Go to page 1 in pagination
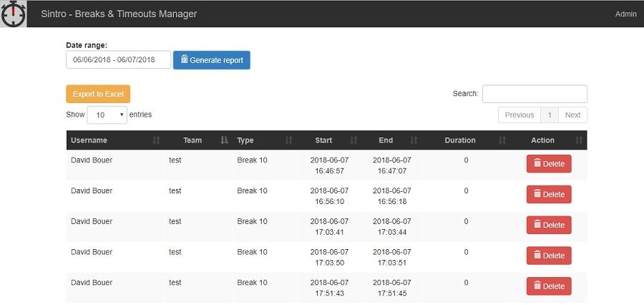 tap(550, 115)
